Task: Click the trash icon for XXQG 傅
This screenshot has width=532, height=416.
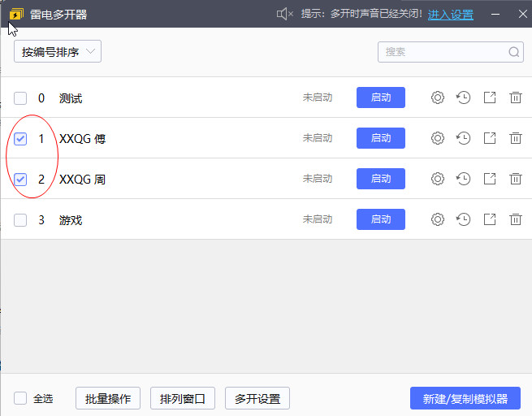Action: point(516,138)
